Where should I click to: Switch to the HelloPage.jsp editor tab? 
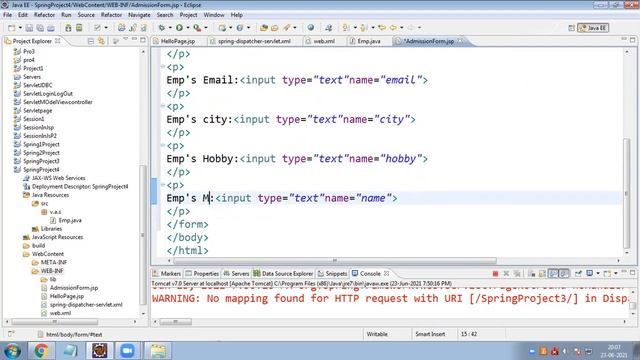178,41
